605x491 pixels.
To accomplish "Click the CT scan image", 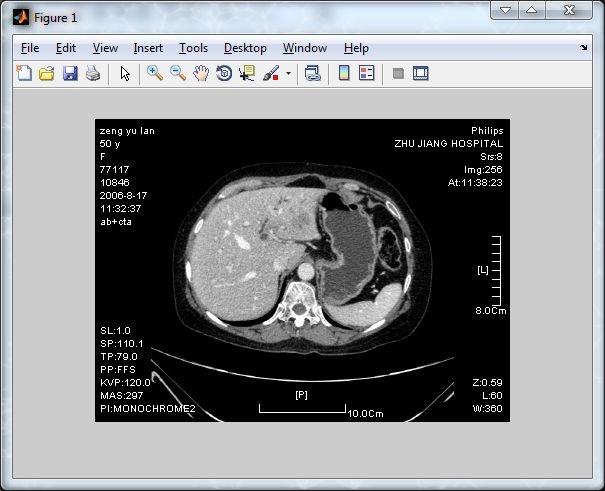I will [302, 270].
